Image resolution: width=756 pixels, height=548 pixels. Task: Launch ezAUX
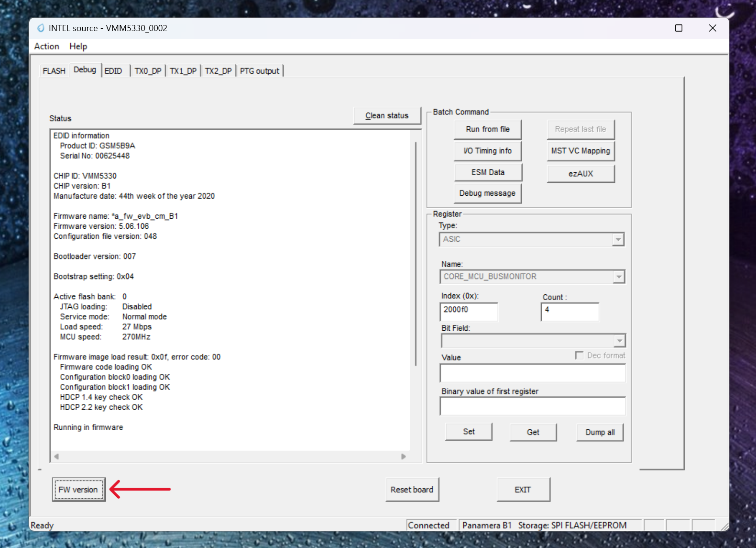tap(581, 174)
